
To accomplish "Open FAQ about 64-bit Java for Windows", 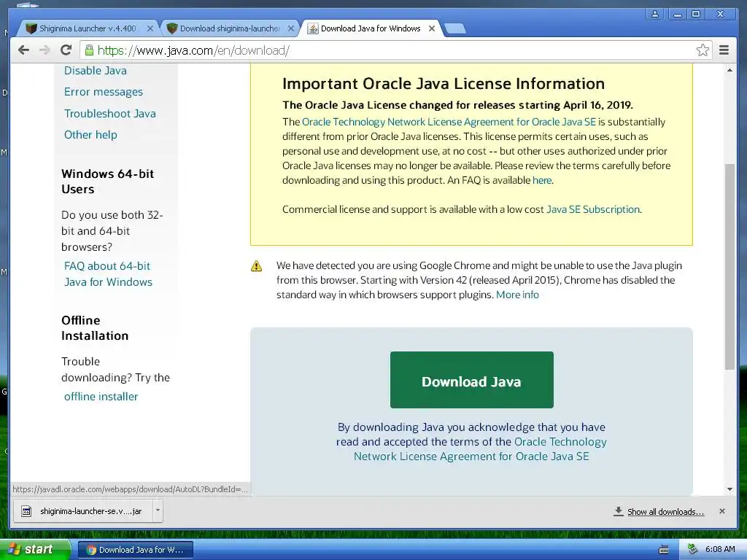I will pos(108,274).
